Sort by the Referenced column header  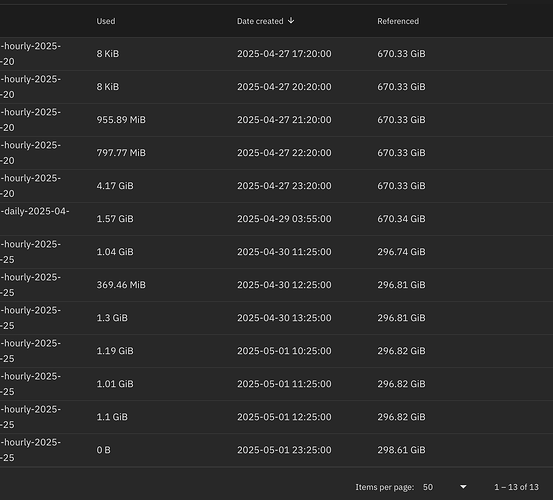point(398,21)
